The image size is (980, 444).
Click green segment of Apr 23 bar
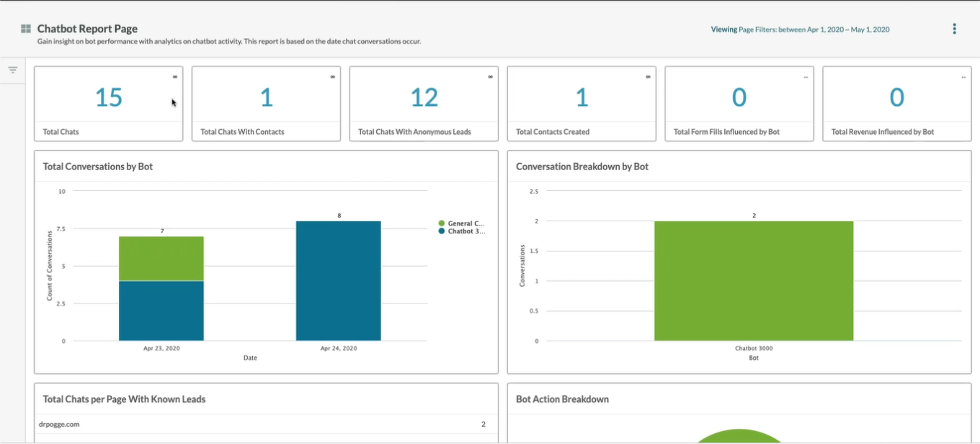[161, 258]
